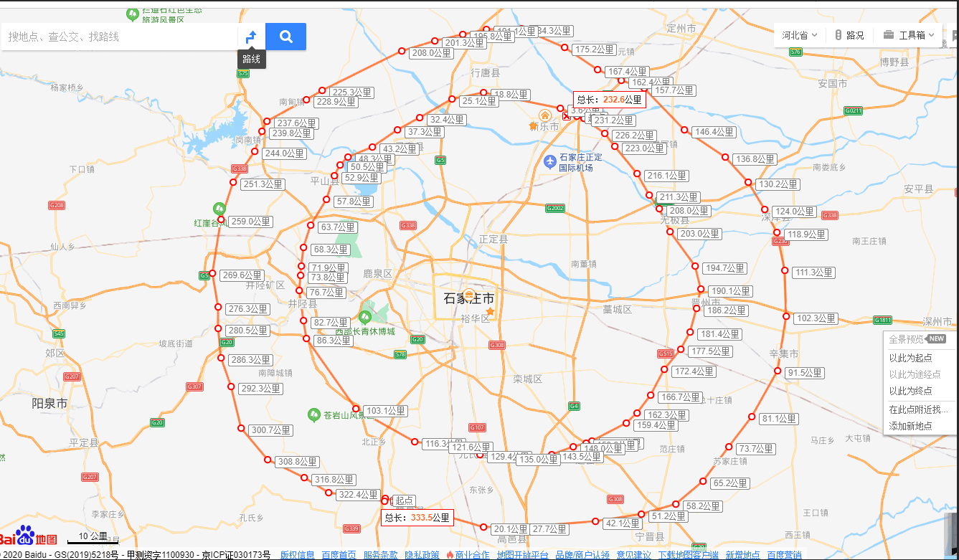Select 在此点附近找… menu entry

click(x=920, y=410)
